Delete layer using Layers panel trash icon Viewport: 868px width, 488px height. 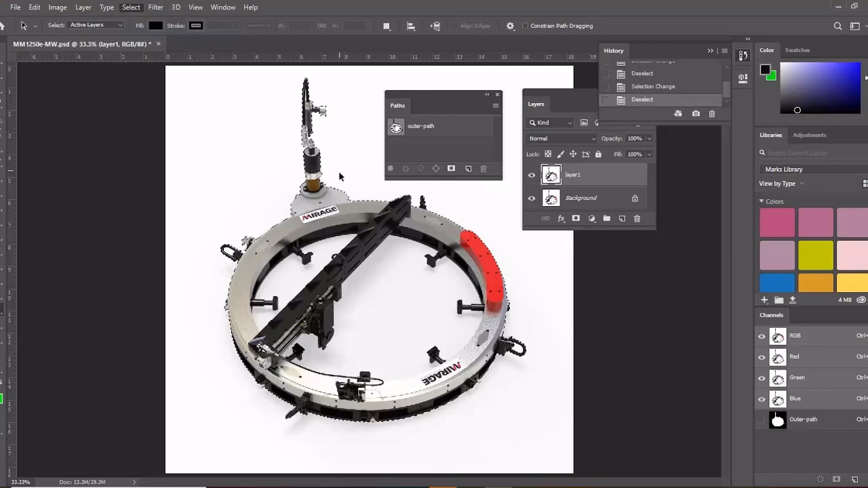tap(637, 218)
